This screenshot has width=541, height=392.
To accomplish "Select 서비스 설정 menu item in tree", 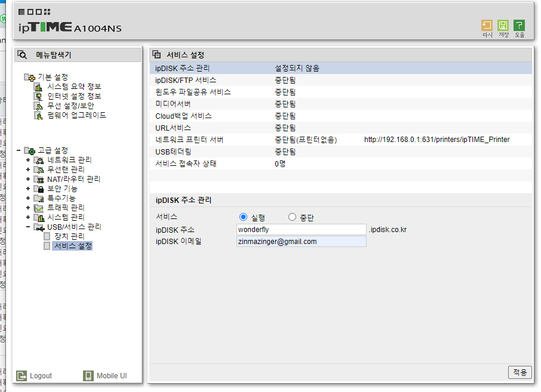I will pos(73,246).
